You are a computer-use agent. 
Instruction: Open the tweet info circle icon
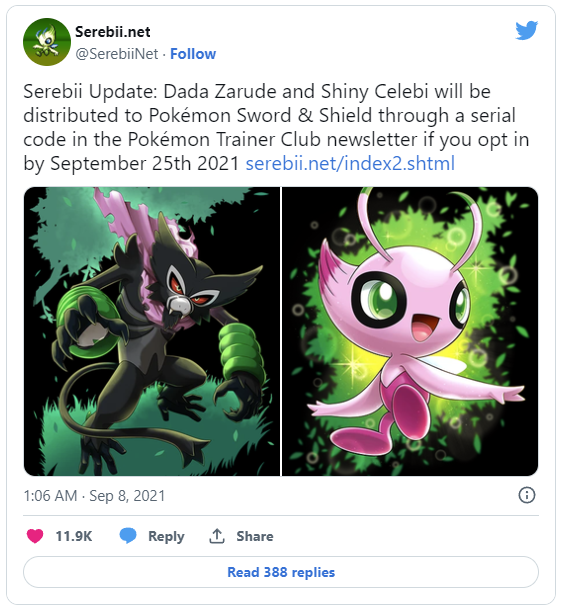click(x=527, y=495)
